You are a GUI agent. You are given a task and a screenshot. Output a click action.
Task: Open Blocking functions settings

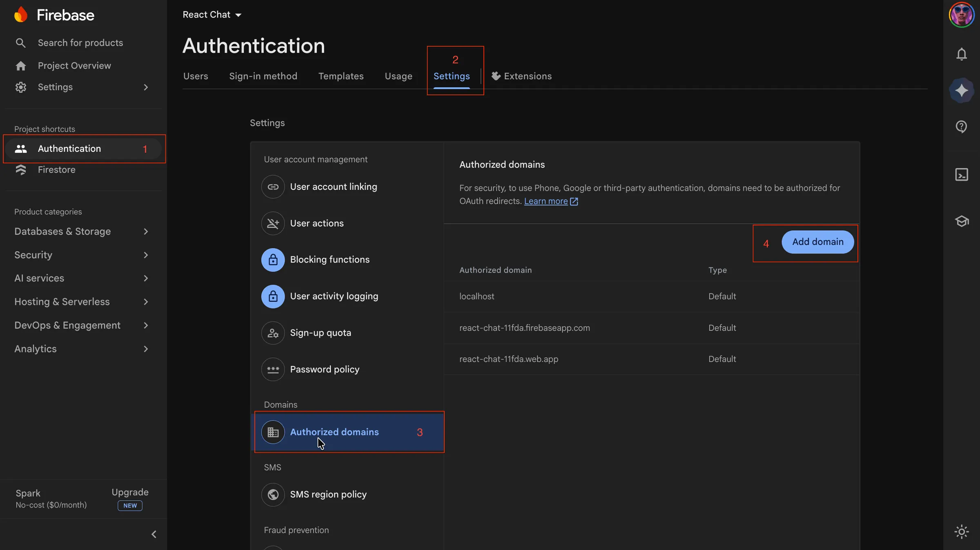(x=347, y=260)
